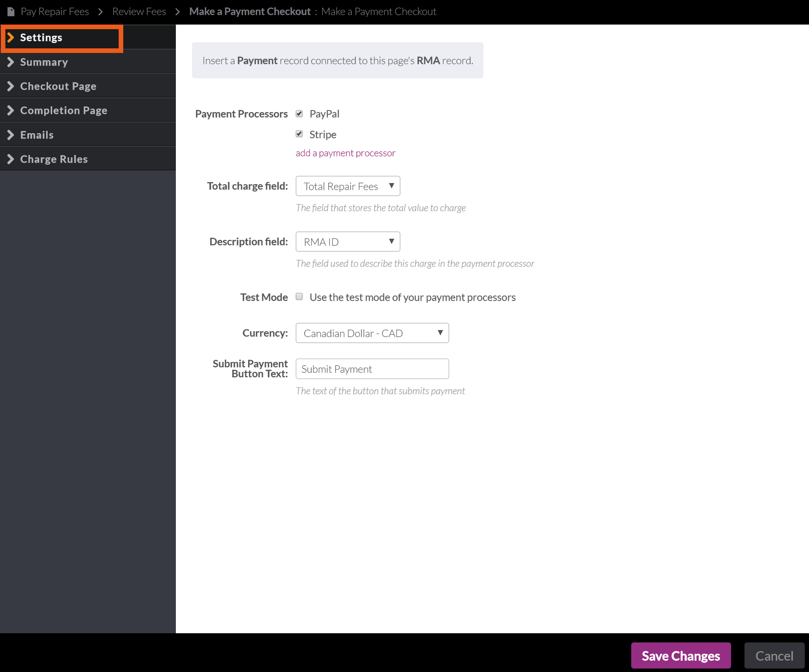Uncheck the Stripe payment processor
Image resolution: width=809 pixels, height=672 pixels.
299,134
